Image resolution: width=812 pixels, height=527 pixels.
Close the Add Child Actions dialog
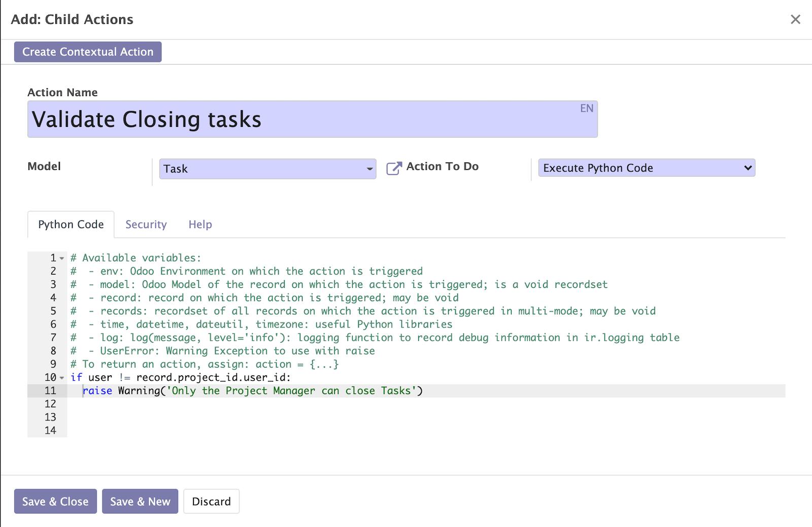click(x=795, y=19)
